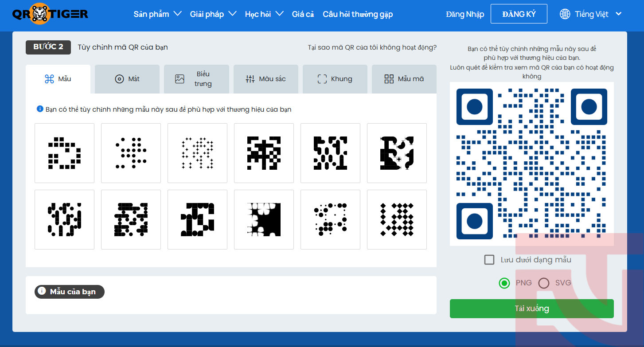Switch to the Mẫu mã tab
This screenshot has height=347, width=644.
tap(404, 79)
